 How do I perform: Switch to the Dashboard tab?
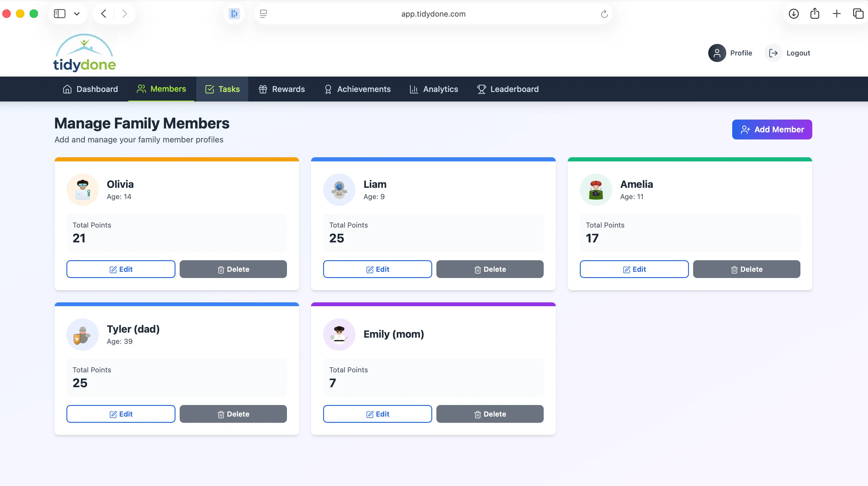tap(90, 89)
